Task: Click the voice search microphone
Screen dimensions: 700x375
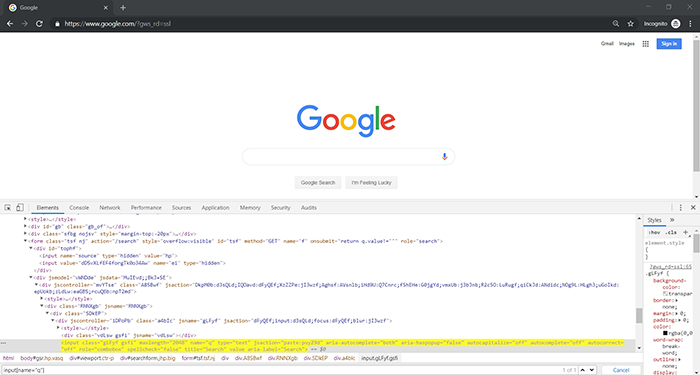Action: 444,157
